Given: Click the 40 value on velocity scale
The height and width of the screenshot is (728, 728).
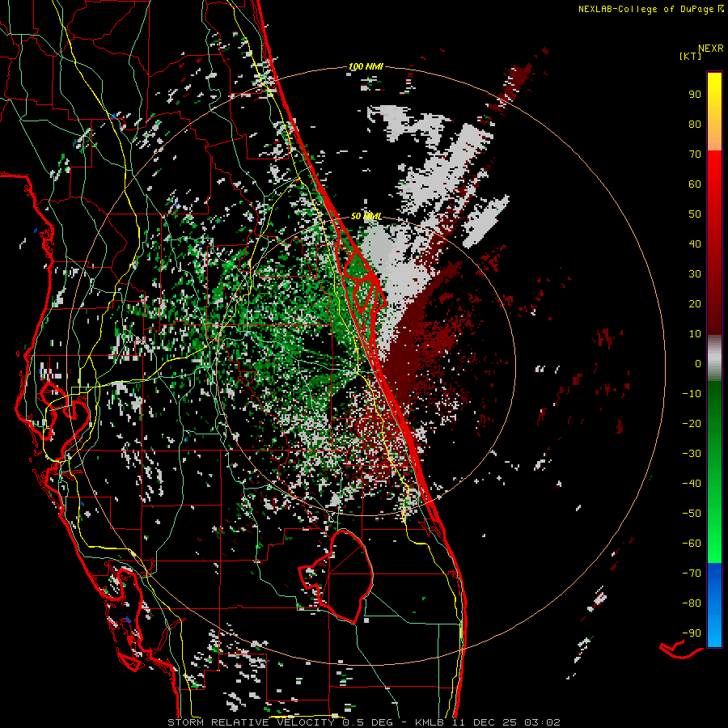Looking at the screenshot, I should [695, 244].
